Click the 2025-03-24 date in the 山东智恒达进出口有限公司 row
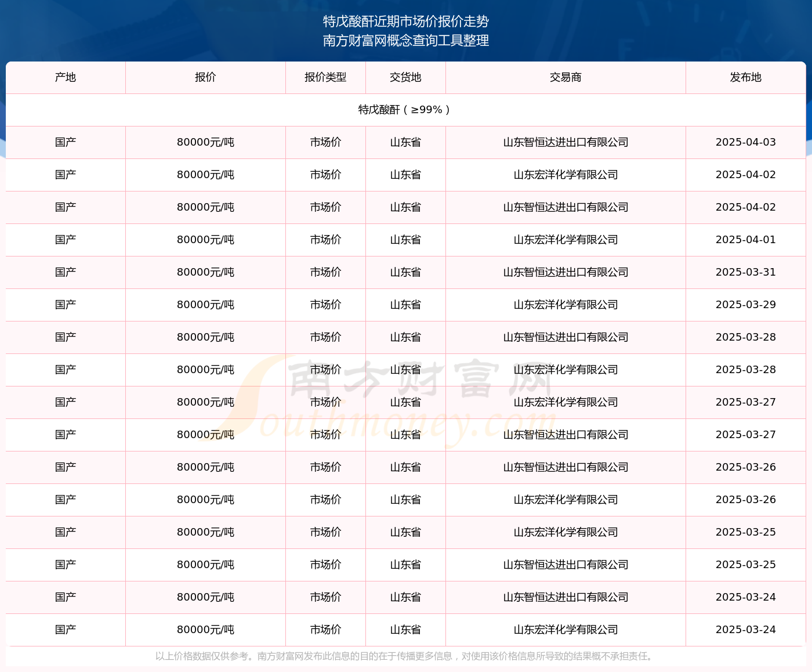This screenshot has height=672, width=812. [x=745, y=597]
